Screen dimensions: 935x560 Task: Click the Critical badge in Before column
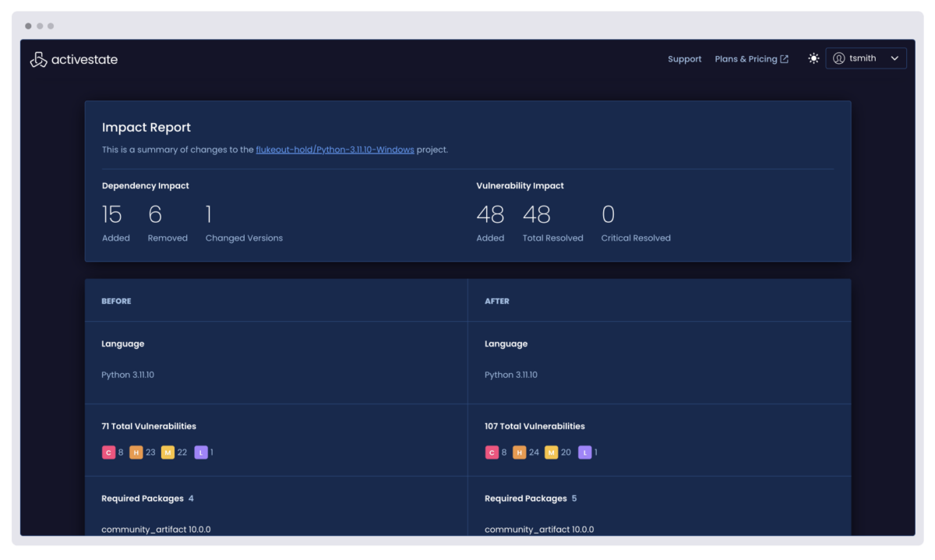(x=108, y=453)
